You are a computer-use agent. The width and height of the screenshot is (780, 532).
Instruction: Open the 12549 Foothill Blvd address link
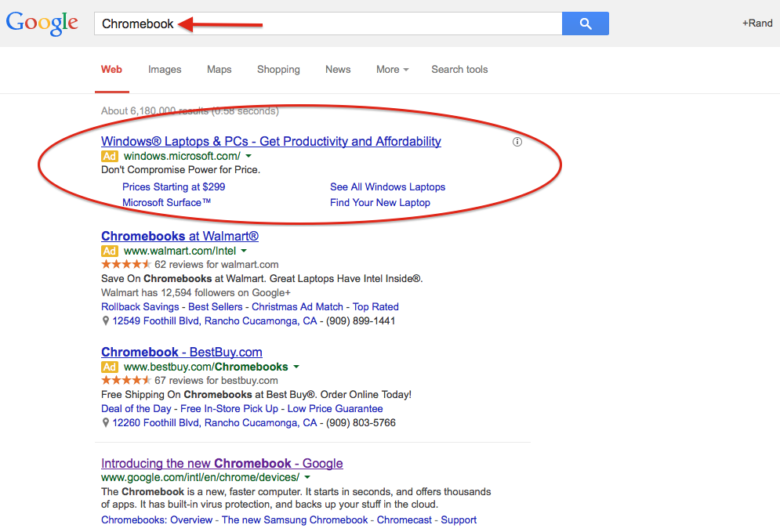[x=215, y=321]
